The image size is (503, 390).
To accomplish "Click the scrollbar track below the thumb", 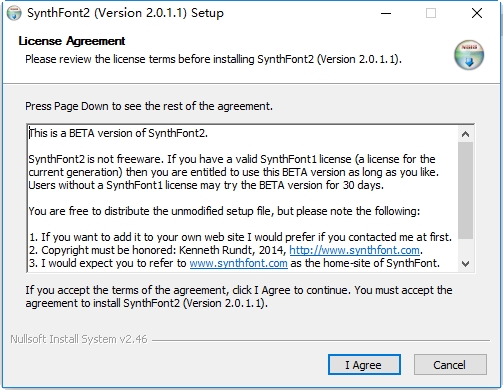I will 465,247.
